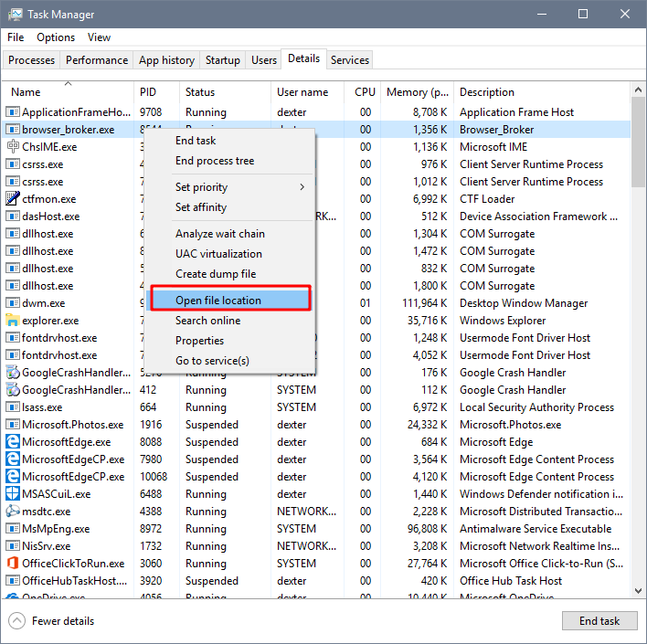
Task: Collapse view with Fewer details arrow icon
Action: 16,621
